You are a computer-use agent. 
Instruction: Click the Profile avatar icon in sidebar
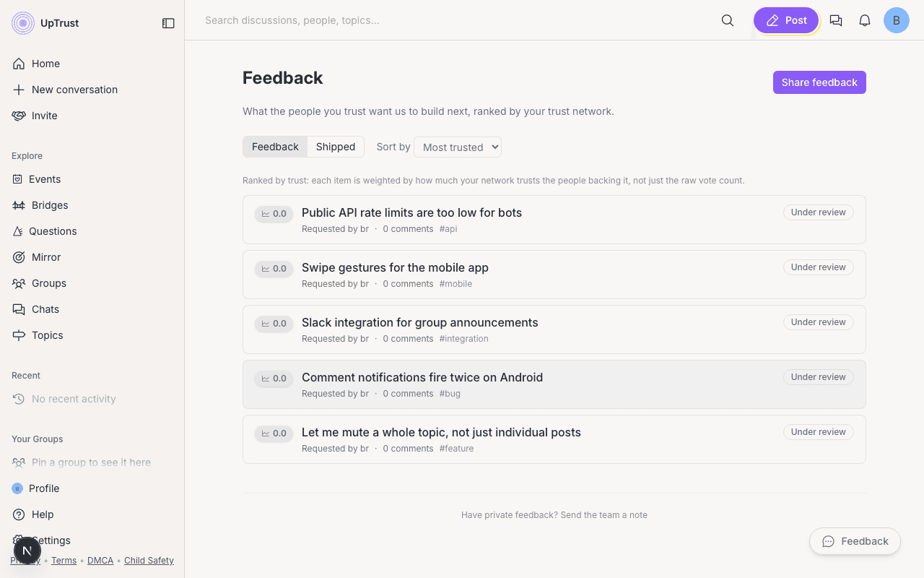[17, 488]
